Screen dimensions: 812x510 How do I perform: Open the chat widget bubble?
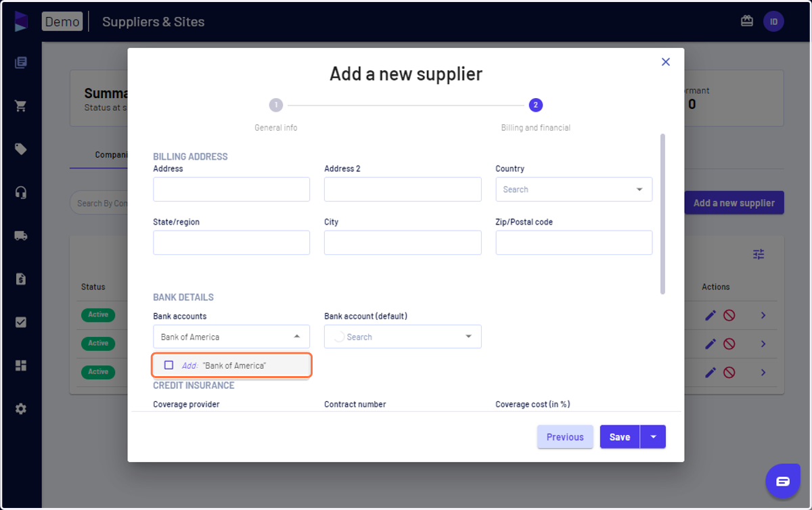tap(783, 481)
